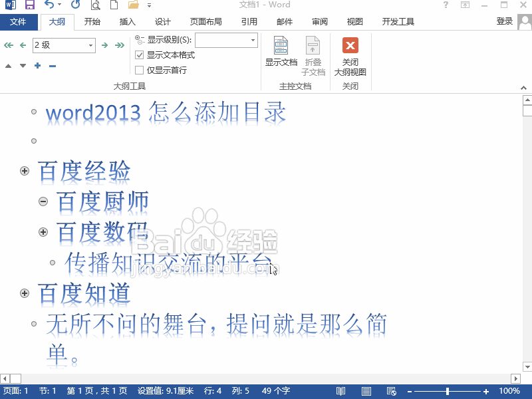This screenshot has height=399, width=532.
Task: Move item down with the down triangle
Action: coord(23,66)
